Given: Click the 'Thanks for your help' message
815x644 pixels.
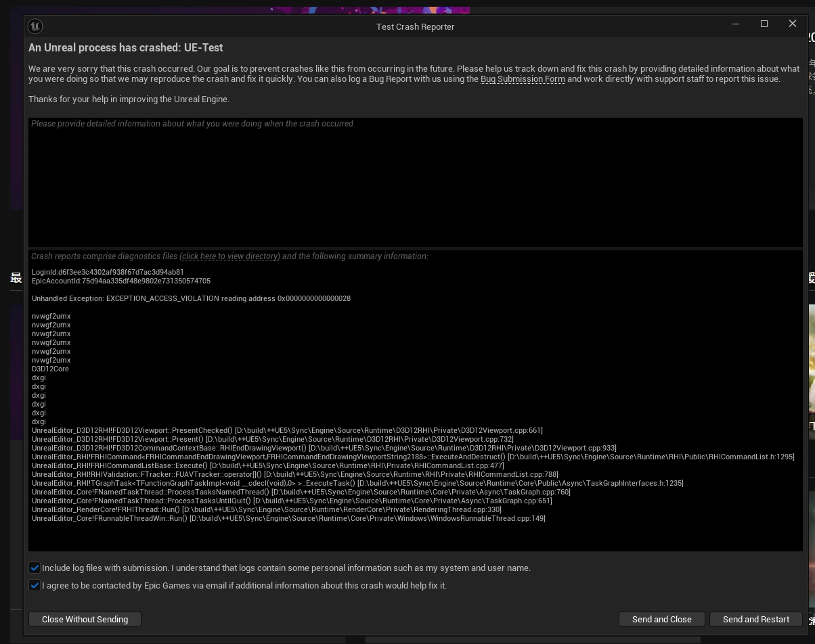Looking at the screenshot, I should [129, 99].
